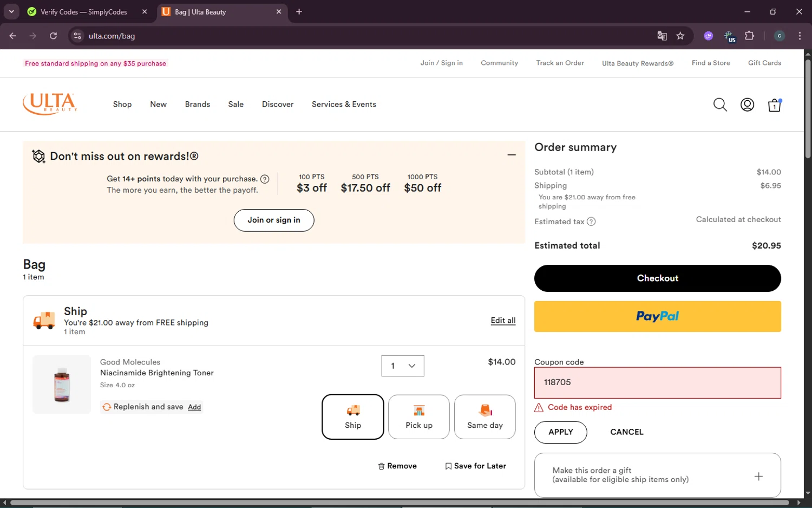Expand the Make this order a gift section
Screen dimensions: 812x508
tap(758, 476)
